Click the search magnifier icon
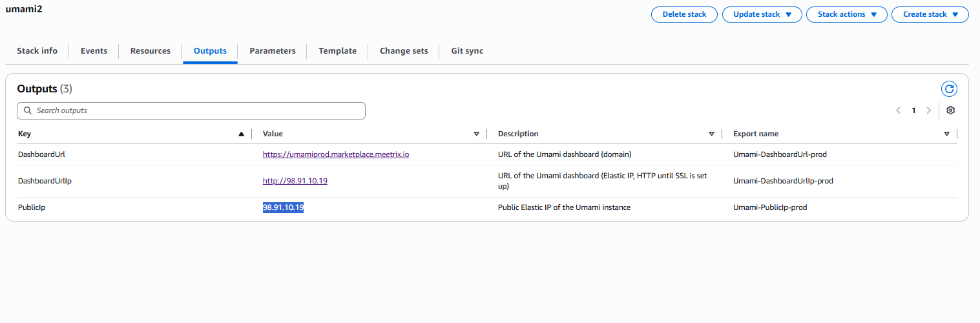The height and width of the screenshot is (323, 980). point(28,110)
